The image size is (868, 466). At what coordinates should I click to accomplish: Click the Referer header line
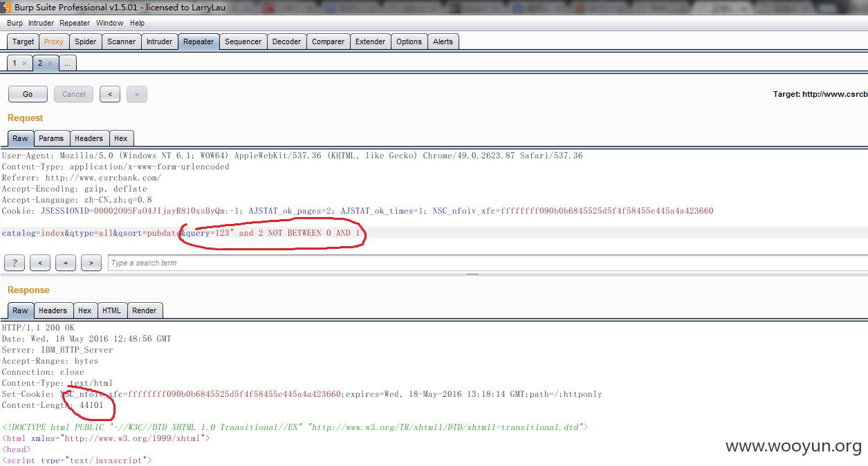(82, 178)
